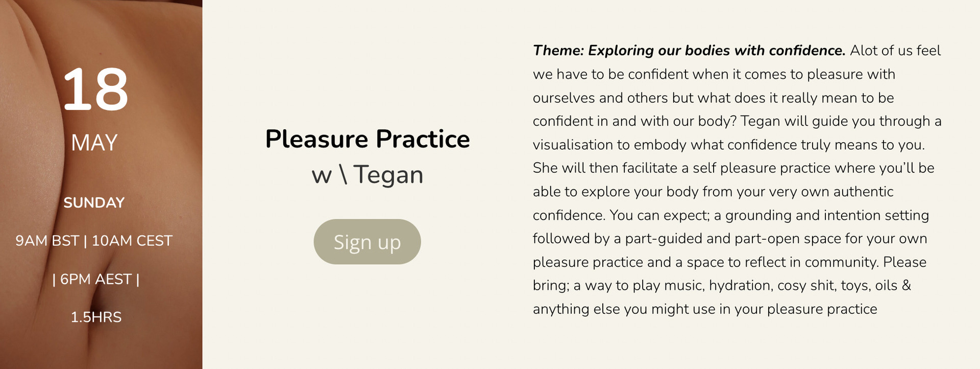Image resolution: width=980 pixels, height=369 pixels.
Task: Select the "w \ Tegan" subtitle text
Action: 367,175
